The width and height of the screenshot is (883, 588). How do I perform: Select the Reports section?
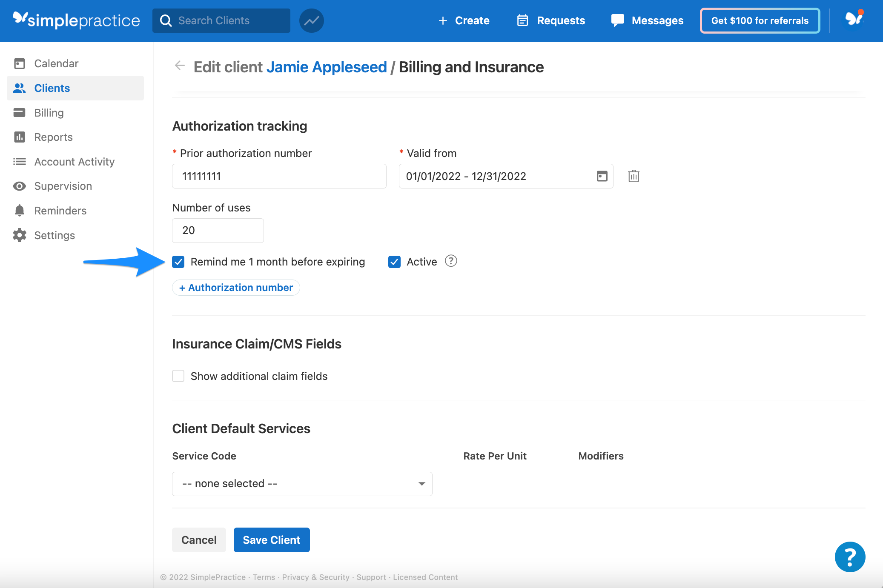[x=54, y=137]
